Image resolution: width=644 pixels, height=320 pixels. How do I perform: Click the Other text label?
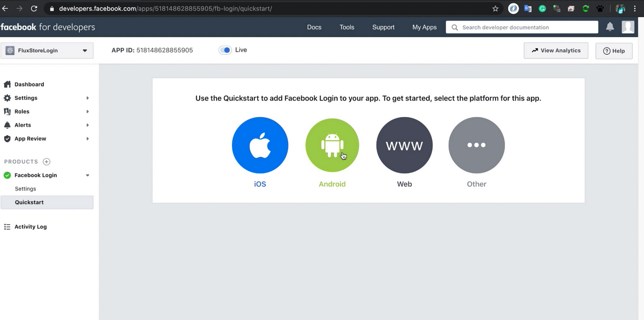tap(477, 184)
